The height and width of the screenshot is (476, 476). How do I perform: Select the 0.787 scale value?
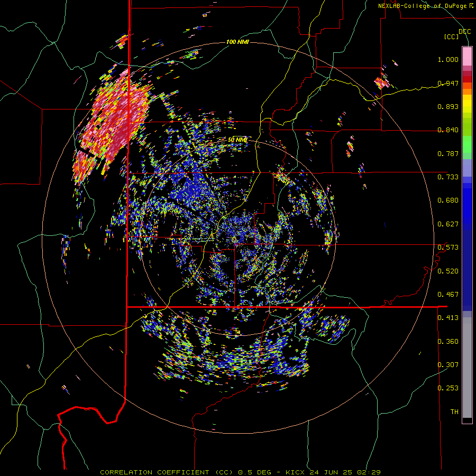448,153
